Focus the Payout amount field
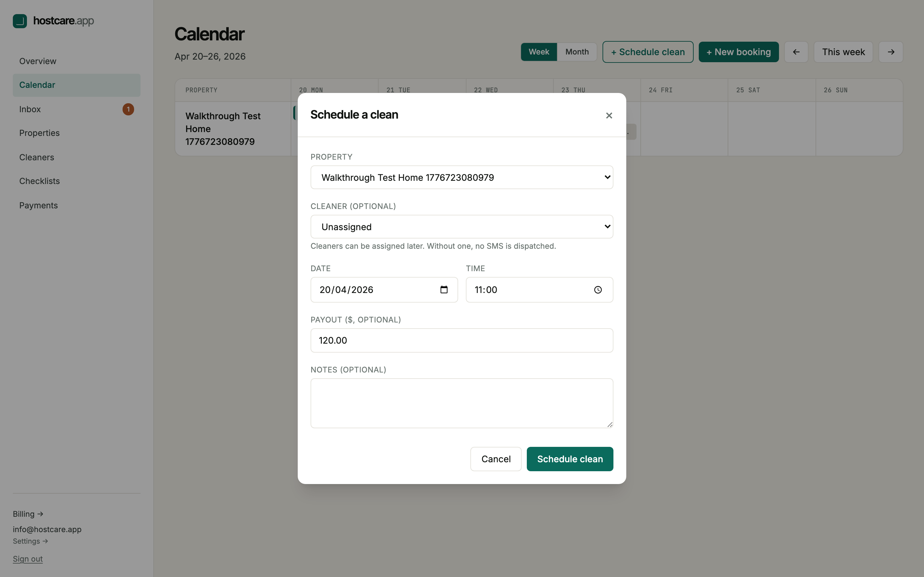Screen dimensions: 924x577 point(461,340)
